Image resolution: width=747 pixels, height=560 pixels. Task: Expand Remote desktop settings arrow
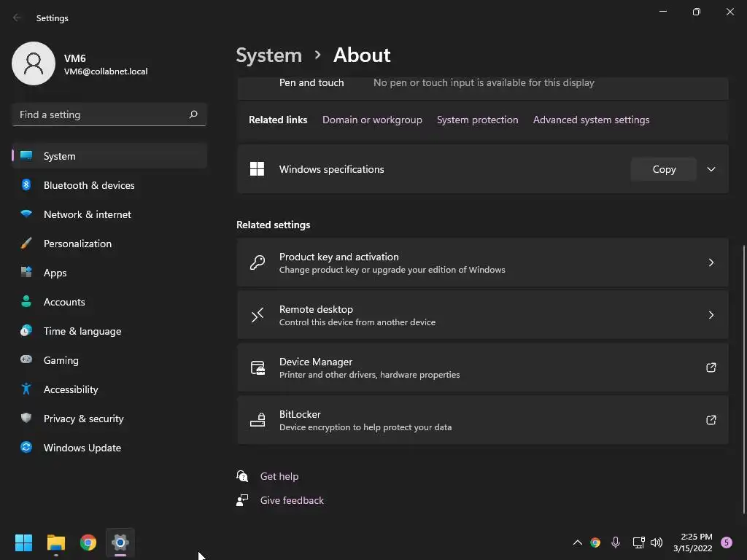(x=711, y=315)
